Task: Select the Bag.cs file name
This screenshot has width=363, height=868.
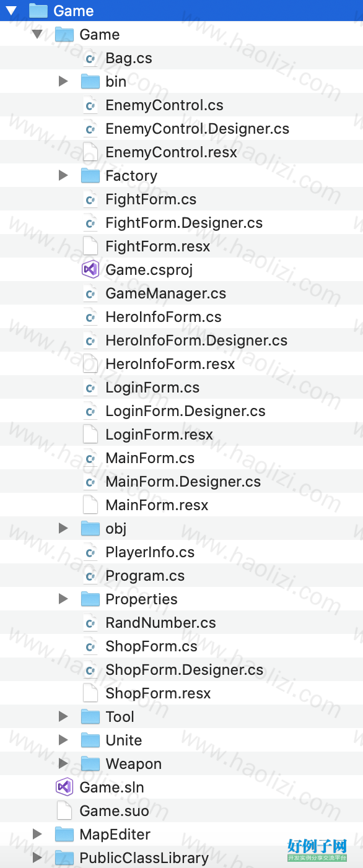Action: (x=129, y=58)
